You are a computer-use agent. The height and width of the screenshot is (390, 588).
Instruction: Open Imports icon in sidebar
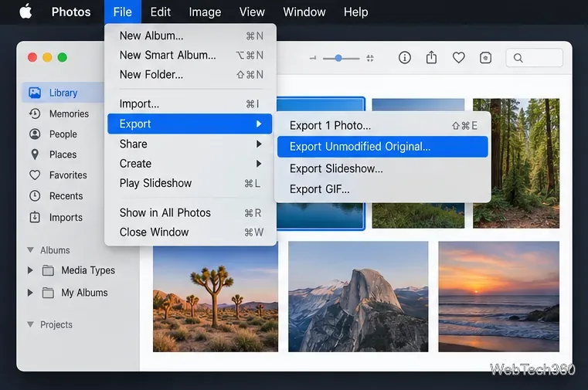pos(35,217)
